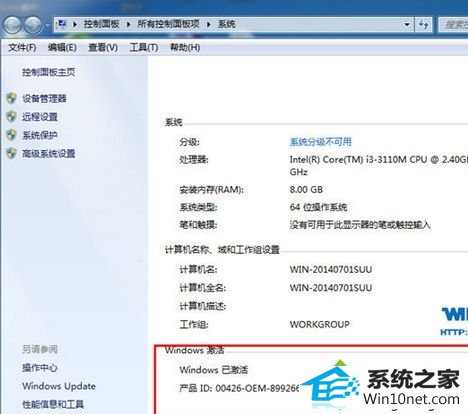Click the 计算机描述: label
The width and height of the screenshot is (468, 414).
203,306
